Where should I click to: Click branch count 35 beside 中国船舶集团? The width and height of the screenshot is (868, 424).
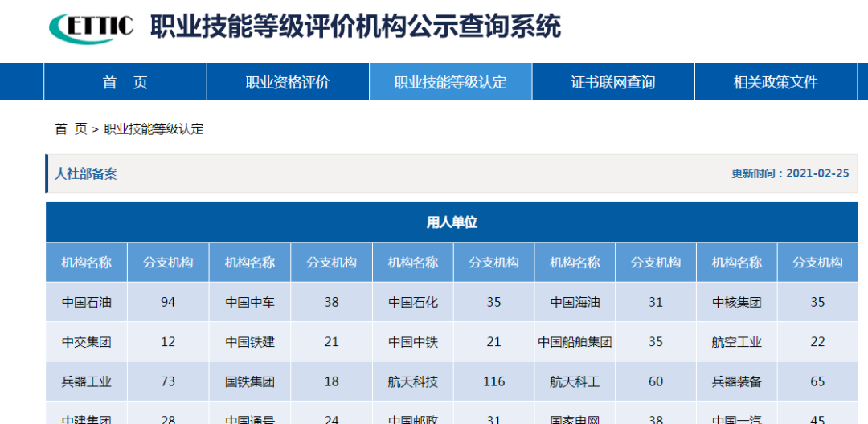click(x=656, y=342)
